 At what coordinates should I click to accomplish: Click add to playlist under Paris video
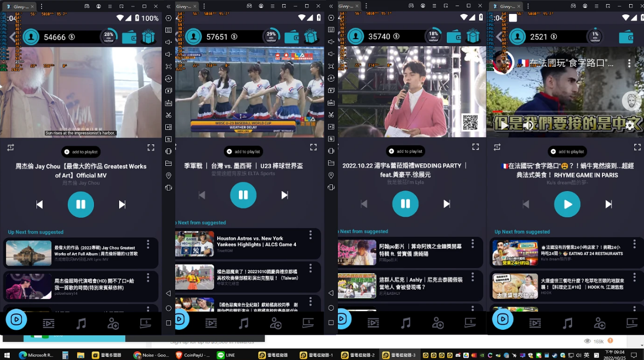pyautogui.click(x=567, y=151)
